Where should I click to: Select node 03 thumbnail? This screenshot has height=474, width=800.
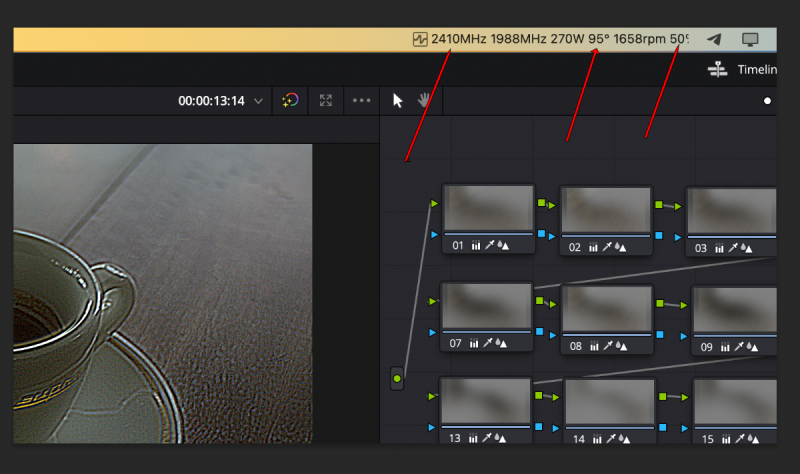click(732, 211)
